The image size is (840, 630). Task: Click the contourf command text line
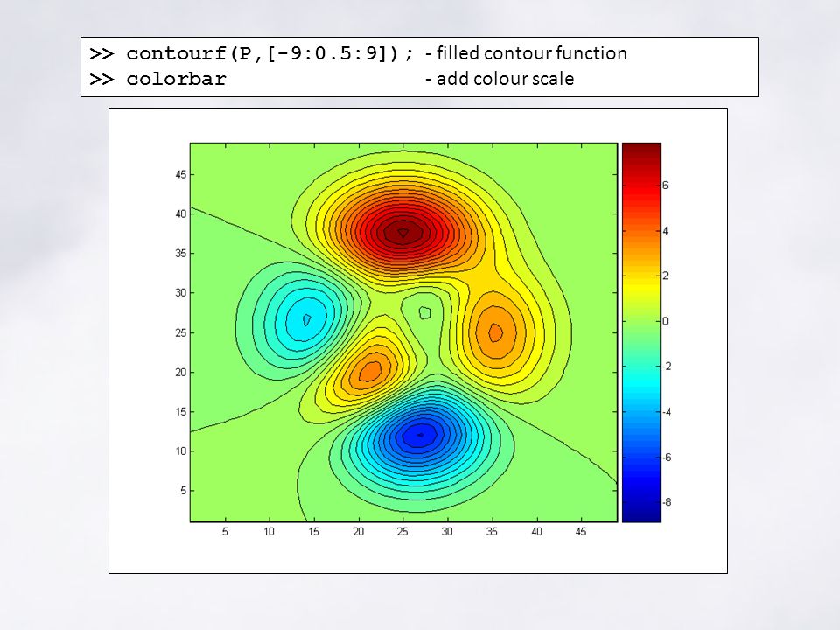[x=251, y=53]
